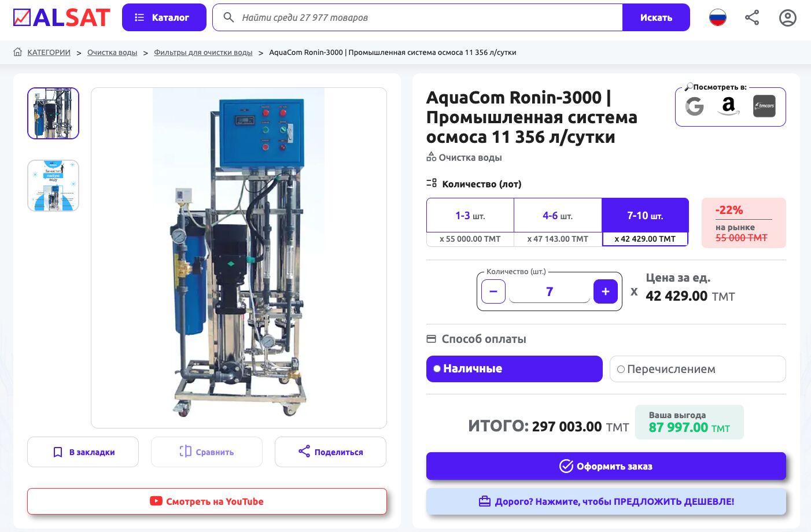Viewport: 811px width, 532px height.
Task: Open Фильтры для очистки воды breadcrumb
Action: [203, 53]
